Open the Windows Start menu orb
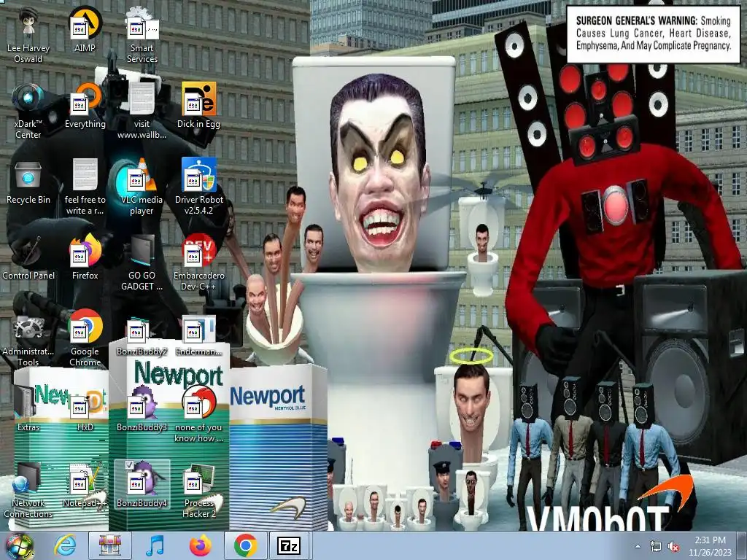747x560 pixels. (19, 546)
